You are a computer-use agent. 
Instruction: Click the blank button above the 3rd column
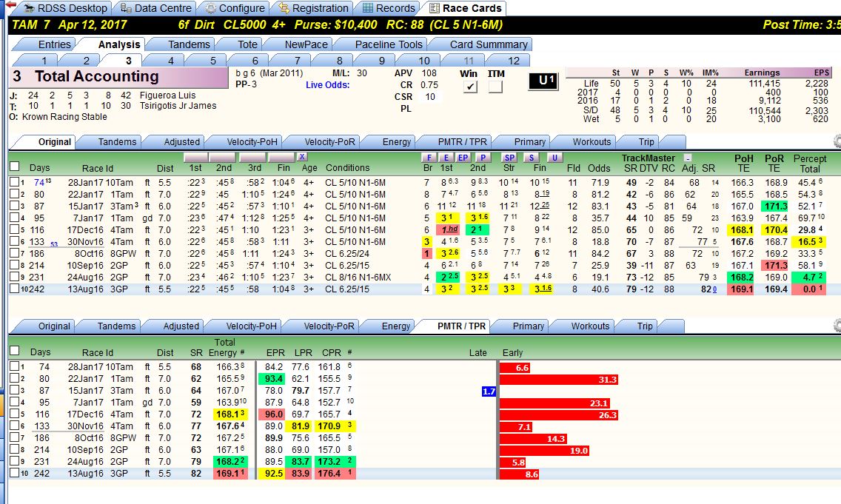252,157
